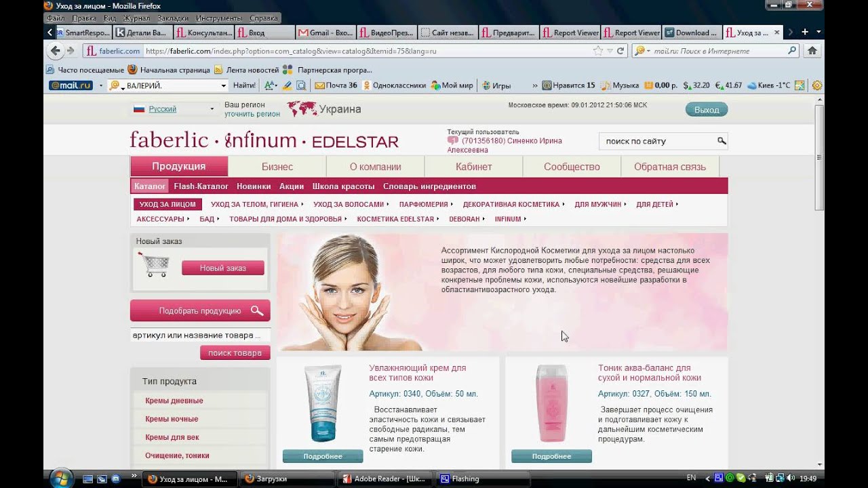Viewport: 868px width, 488px height.
Task: Select Очищение, тоники product type
Action: [177, 455]
